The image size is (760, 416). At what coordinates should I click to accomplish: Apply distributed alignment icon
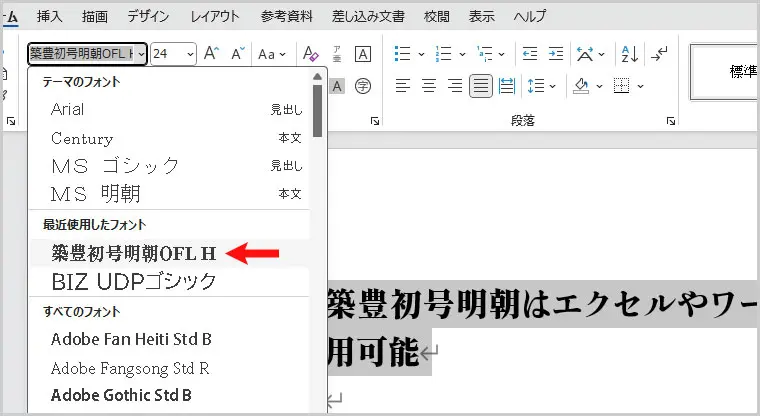coord(507,86)
